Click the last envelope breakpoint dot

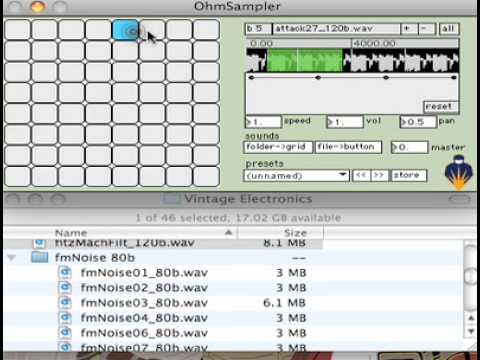point(454,78)
